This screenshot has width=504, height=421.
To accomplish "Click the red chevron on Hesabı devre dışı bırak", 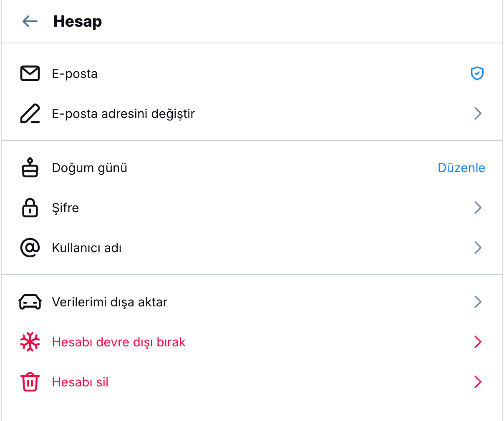I will (x=478, y=342).
